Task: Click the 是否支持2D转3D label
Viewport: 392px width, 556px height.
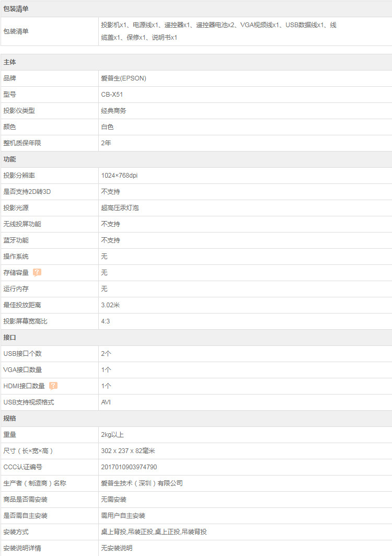Action: coord(27,192)
